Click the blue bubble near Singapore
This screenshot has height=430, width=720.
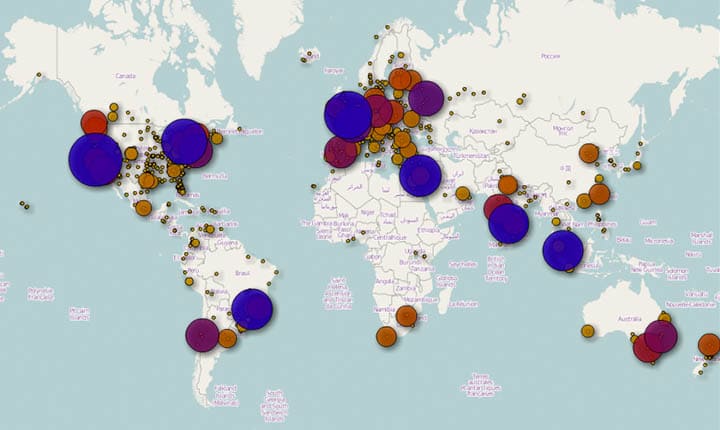tap(563, 250)
